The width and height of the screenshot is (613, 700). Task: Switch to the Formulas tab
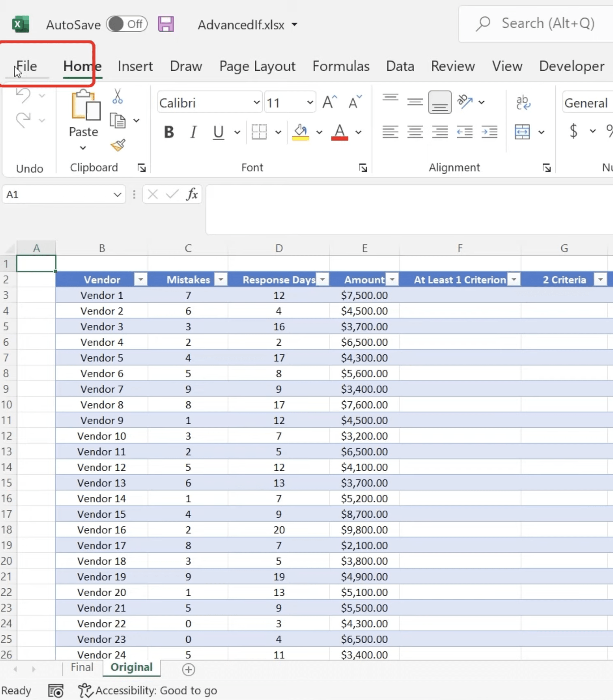point(341,66)
